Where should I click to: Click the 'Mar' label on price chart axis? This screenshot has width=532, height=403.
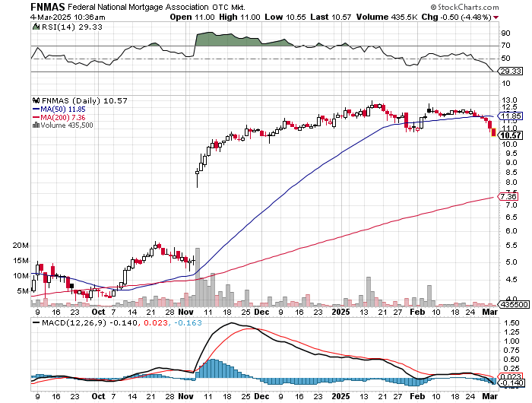[x=490, y=312]
